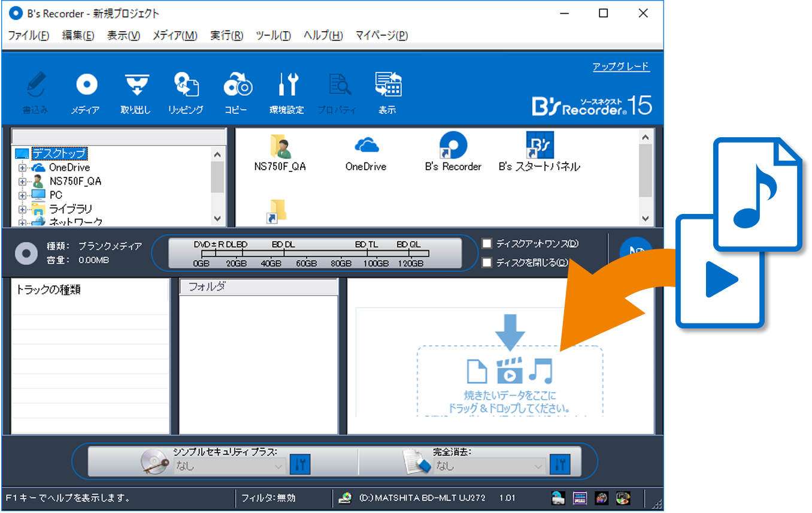
Task: Click the document eraser icon
Action: pyautogui.click(x=417, y=461)
